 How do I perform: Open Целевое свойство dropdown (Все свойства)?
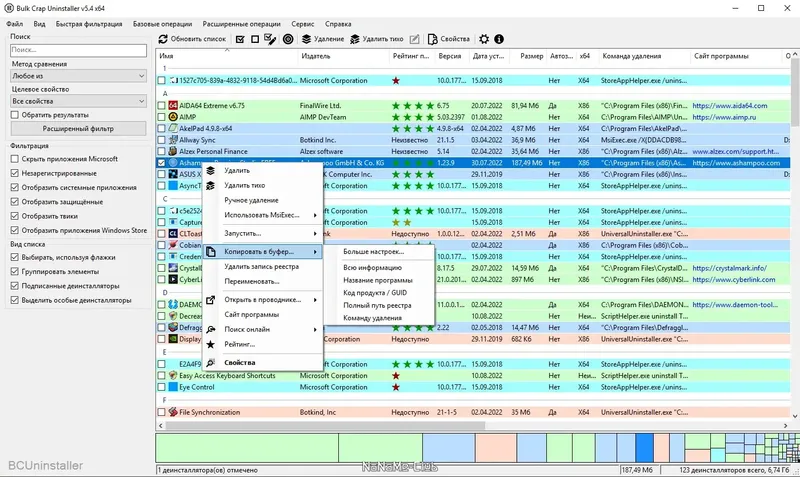click(79, 101)
